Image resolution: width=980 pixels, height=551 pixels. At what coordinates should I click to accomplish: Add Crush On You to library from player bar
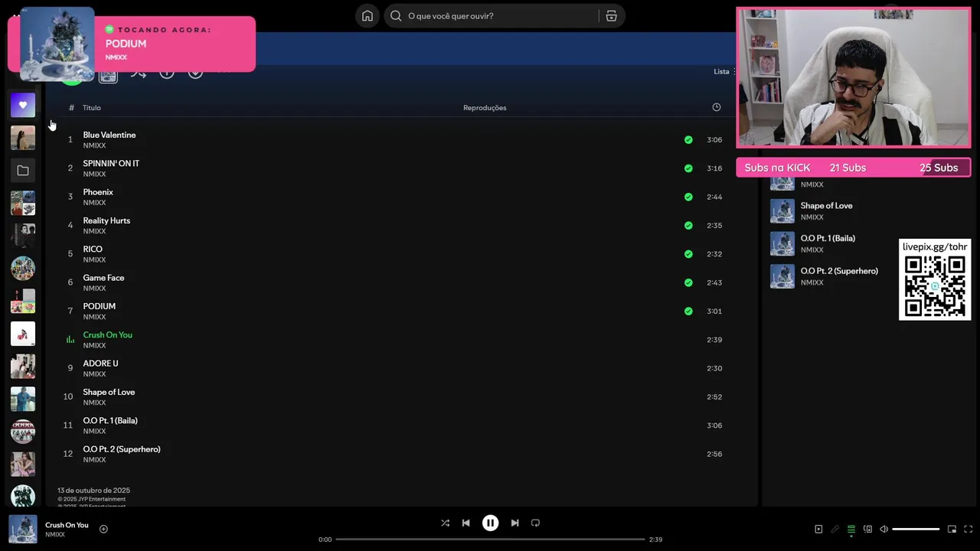[103, 529]
